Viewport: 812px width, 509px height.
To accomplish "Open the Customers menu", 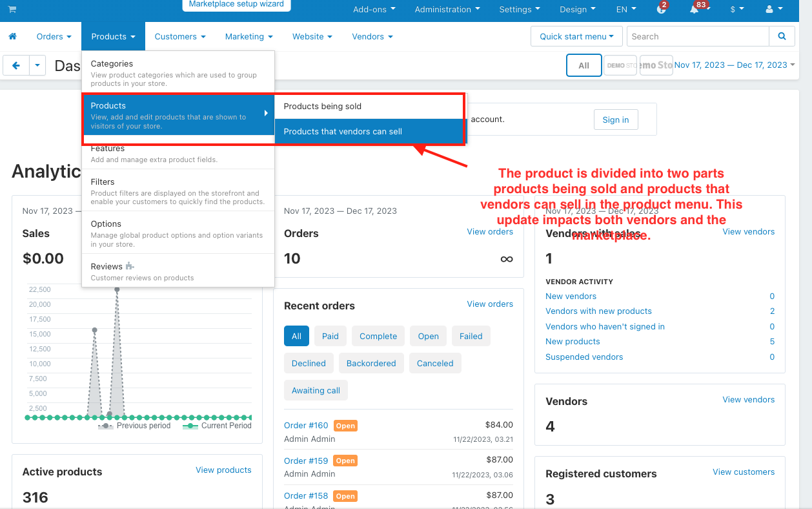I will pyautogui.click(x=180, y=36).
